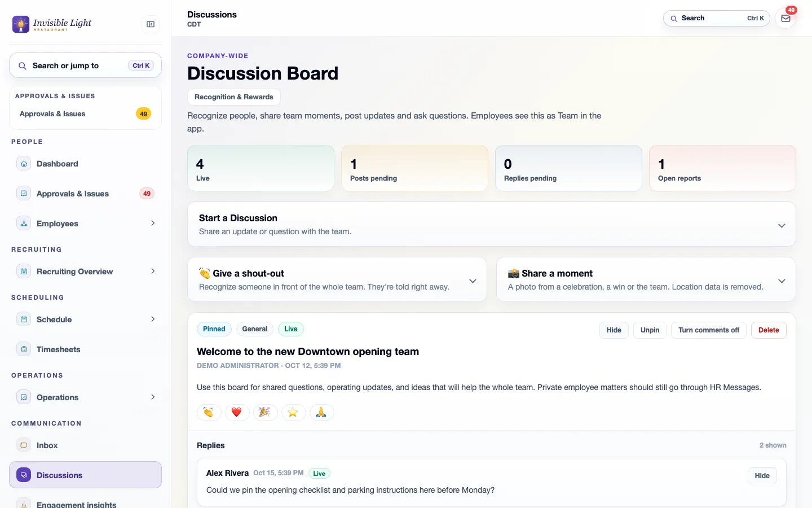
Task: React with folded hands emoji
Action: click(x=321, y=413)
